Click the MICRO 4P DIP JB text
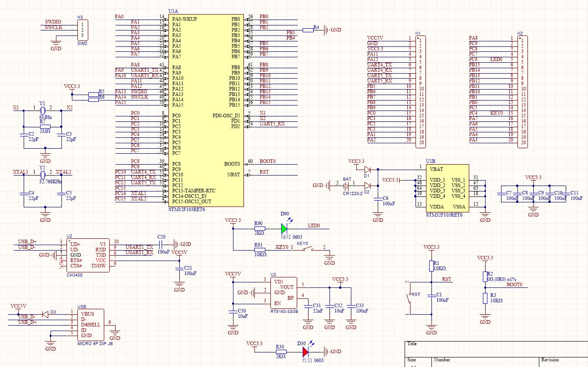The height and width of the screenshot is (367, 588). click(94, 345)
